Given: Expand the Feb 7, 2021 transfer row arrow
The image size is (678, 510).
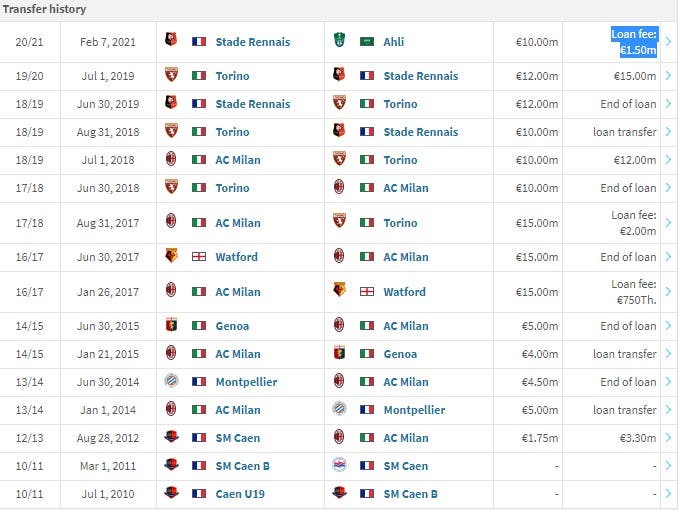Looking at the screenshot, I should tap(668, 42).
